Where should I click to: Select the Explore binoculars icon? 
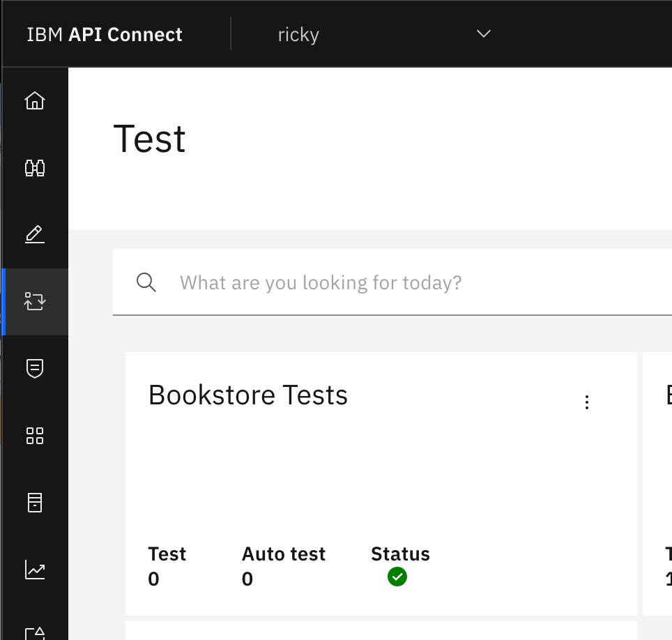click(x=35, y=167)
